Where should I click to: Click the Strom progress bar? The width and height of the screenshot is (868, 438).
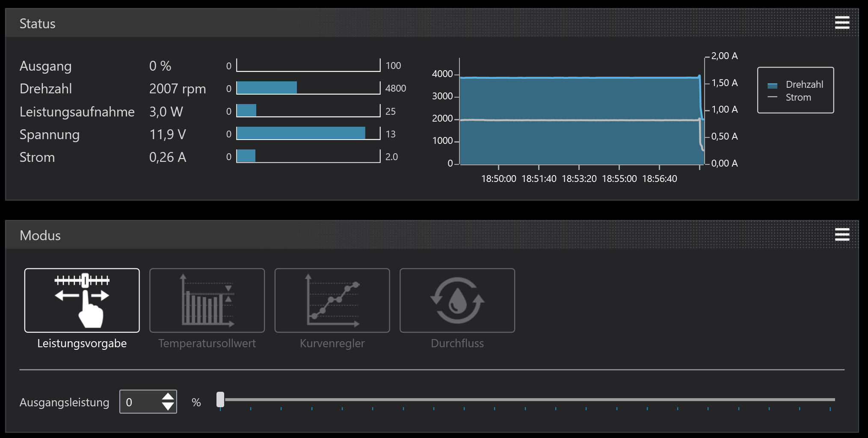pos(308,156)
